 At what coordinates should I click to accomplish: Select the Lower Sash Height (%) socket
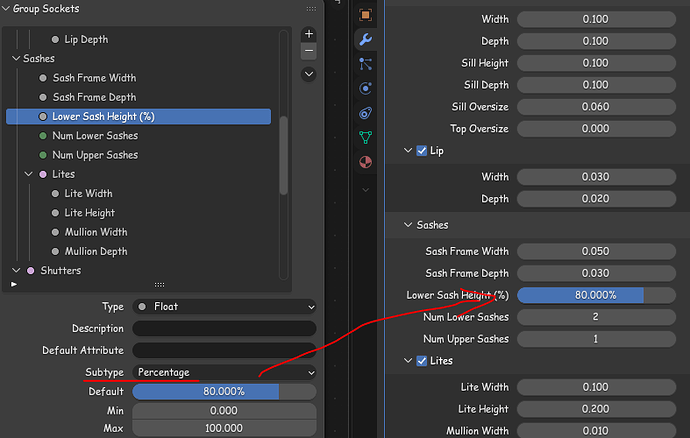point(138,117)
